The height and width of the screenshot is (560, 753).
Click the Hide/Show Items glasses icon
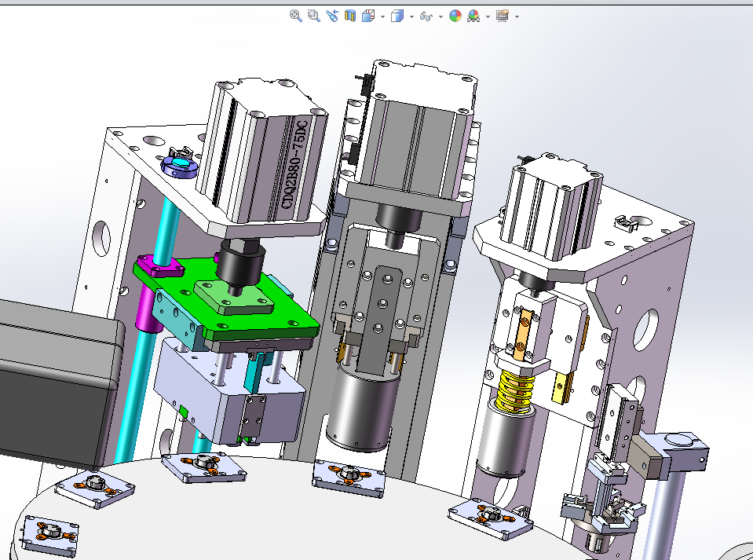[x=426, y=16]
